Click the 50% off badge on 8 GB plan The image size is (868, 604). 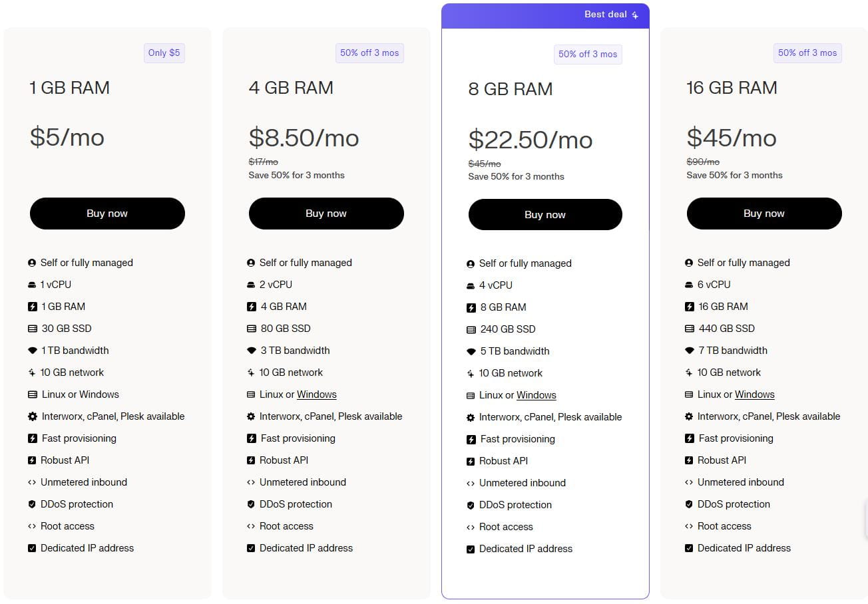(588, 55)
